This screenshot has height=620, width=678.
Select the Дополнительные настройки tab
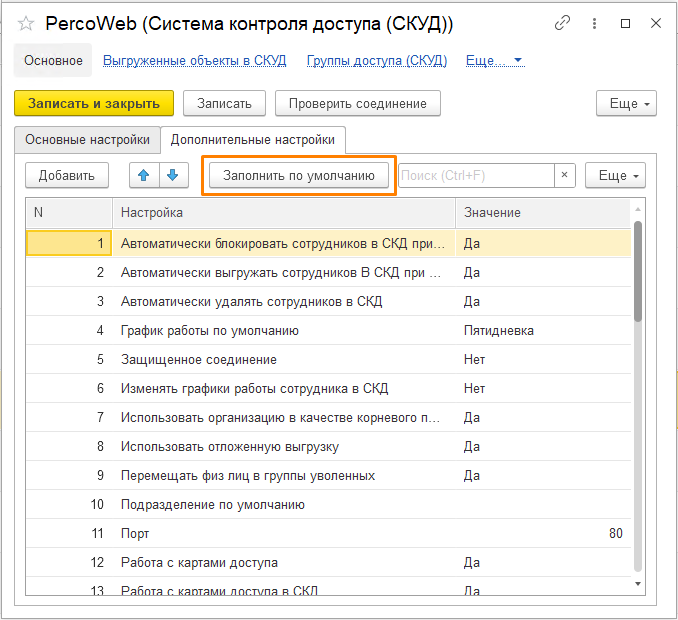[253, 140]
